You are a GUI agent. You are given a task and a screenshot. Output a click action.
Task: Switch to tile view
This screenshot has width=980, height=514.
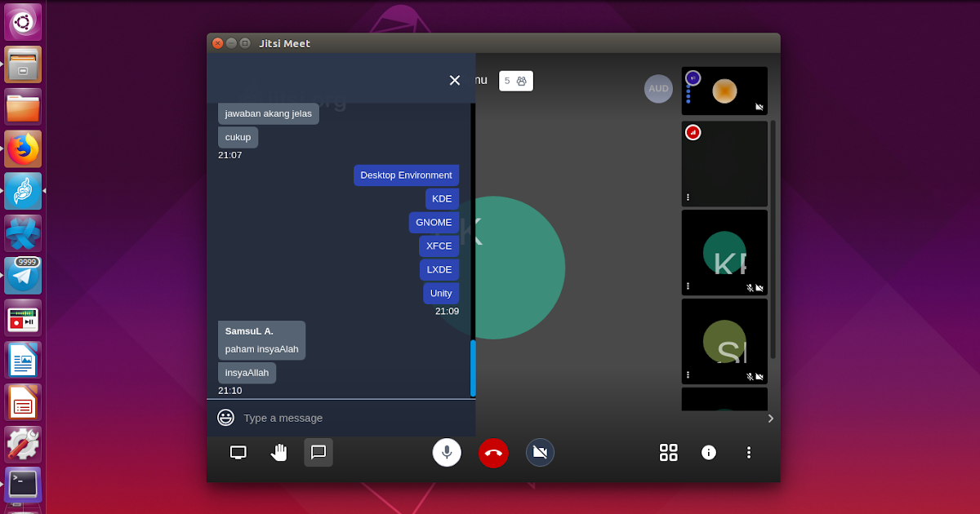(668, 452)
